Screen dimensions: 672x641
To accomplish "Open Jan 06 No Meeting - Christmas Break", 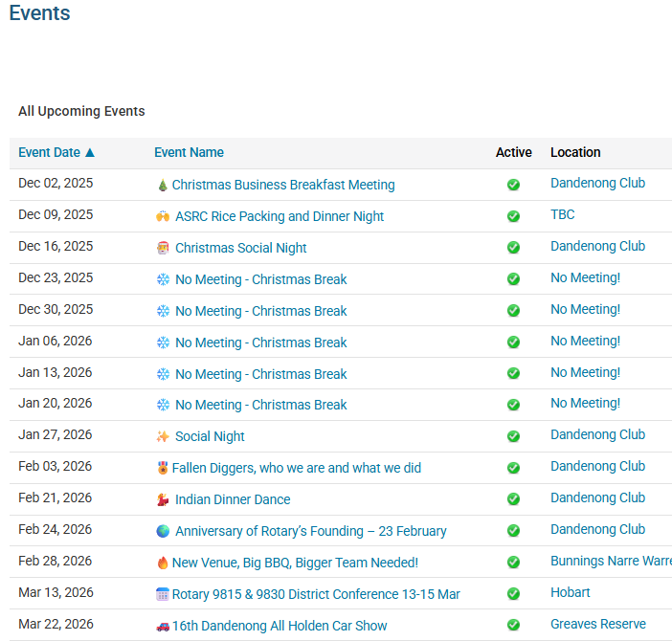I will pyautogui.click(x=261, y=343).
